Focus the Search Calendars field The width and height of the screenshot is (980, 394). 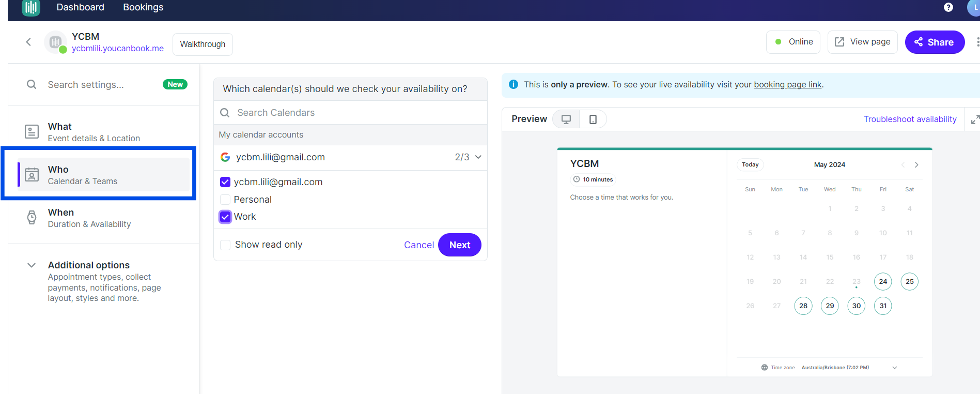350,113
